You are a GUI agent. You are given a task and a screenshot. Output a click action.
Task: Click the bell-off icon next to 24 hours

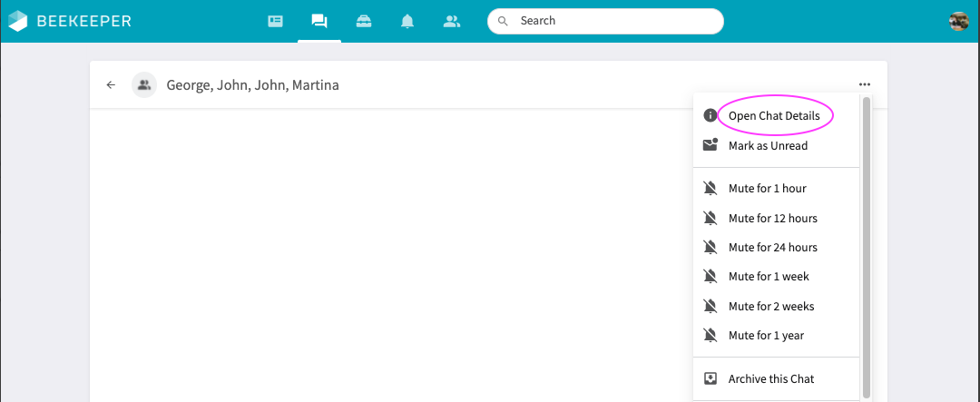[x=710, y=248]
